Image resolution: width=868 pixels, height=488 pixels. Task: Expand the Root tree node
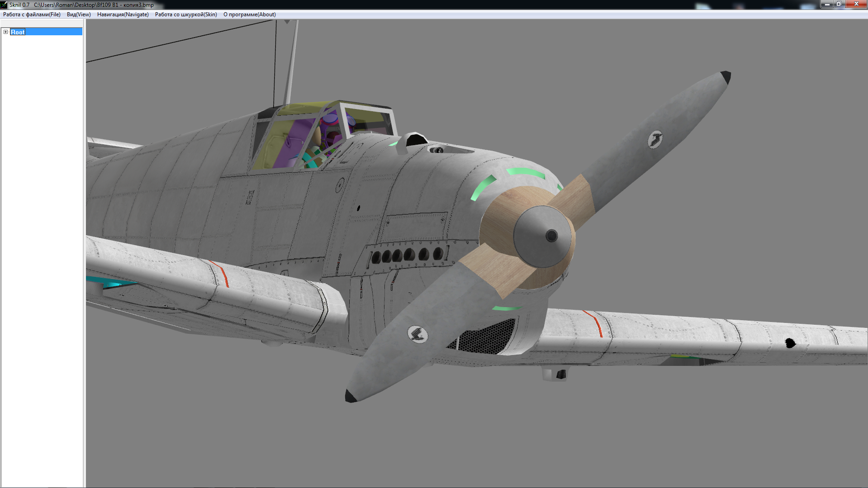pos(5,32)
